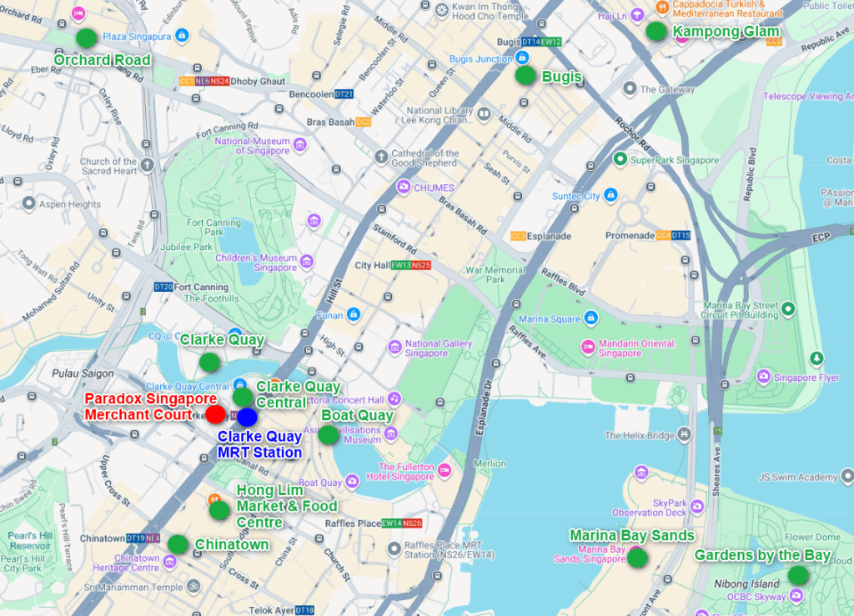
Task: Select the green Boat Quay marker
Action: coord(329,434)
